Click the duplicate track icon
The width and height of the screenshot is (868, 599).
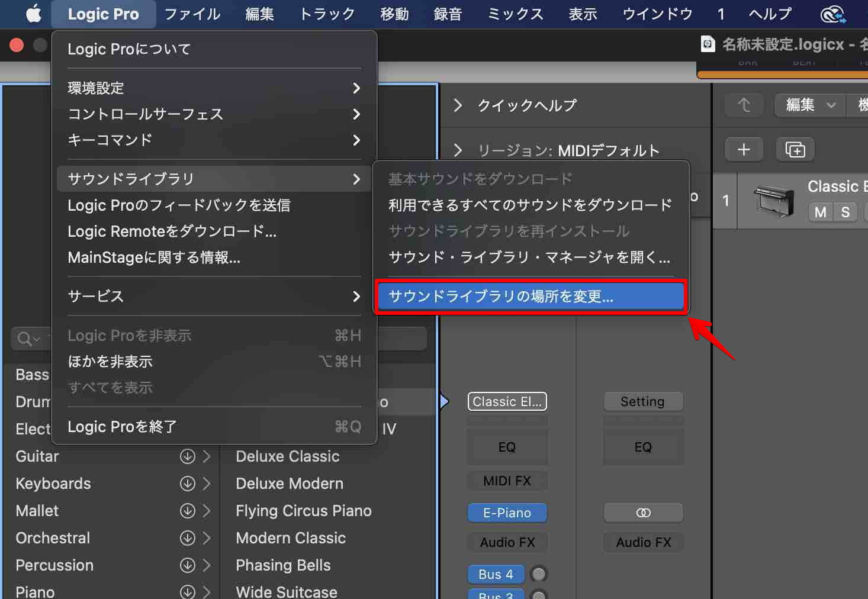point(795,149)
